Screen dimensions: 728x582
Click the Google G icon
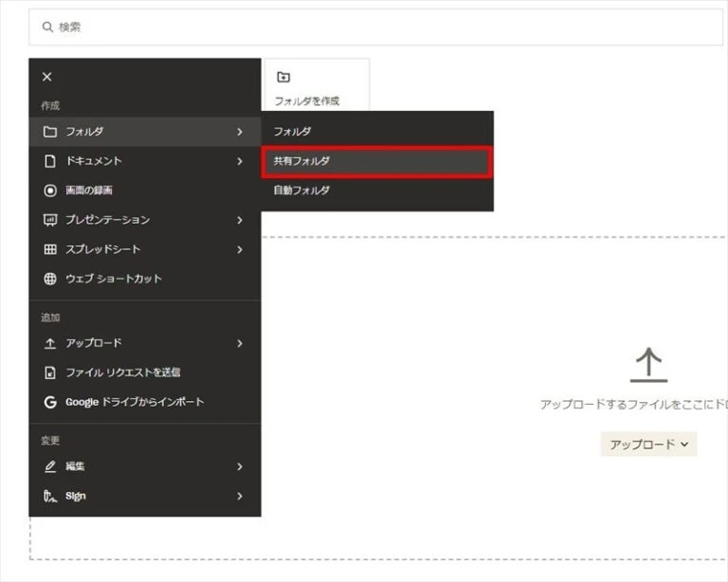(50, 402)
